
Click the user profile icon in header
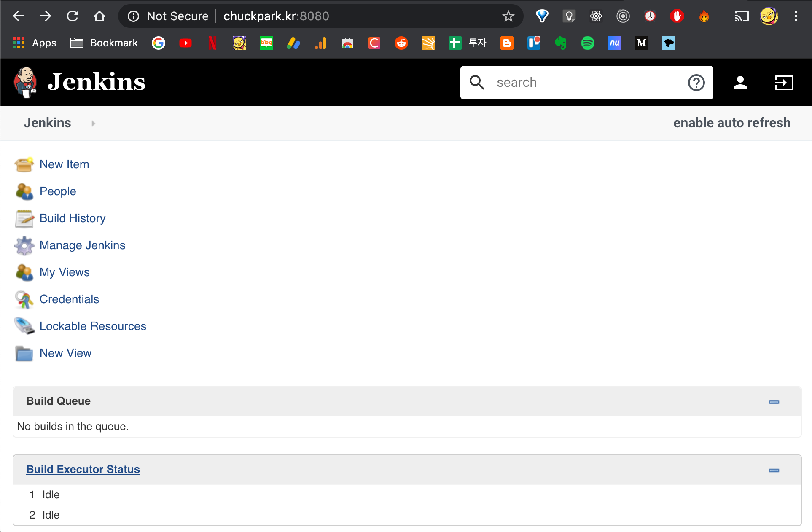click(x=740, y=83)
